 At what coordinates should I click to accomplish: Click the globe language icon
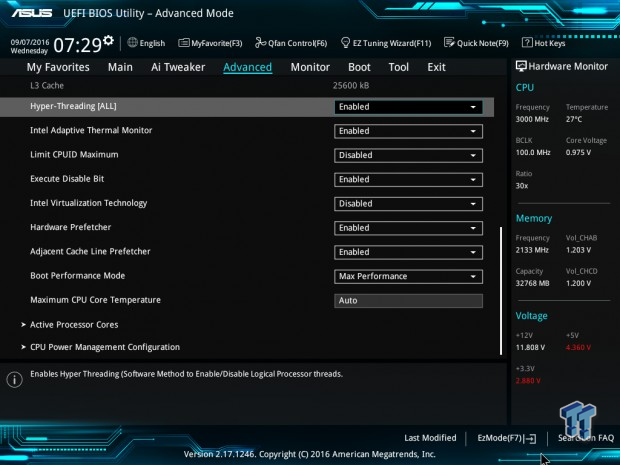[x=132, y=42]
